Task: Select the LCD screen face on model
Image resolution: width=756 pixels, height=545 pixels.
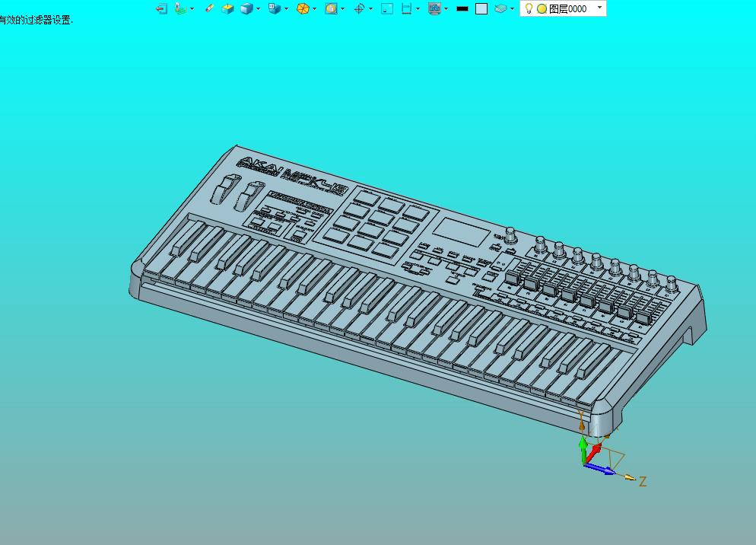Action: click(462, 231)
